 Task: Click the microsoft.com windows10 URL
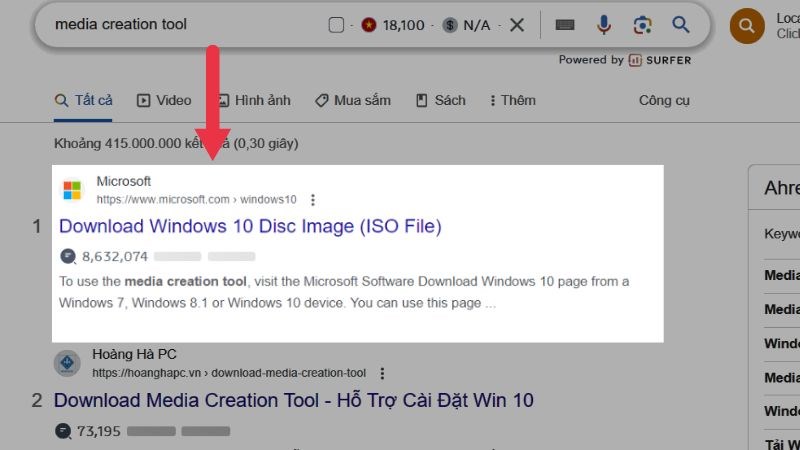click(196, 199)
